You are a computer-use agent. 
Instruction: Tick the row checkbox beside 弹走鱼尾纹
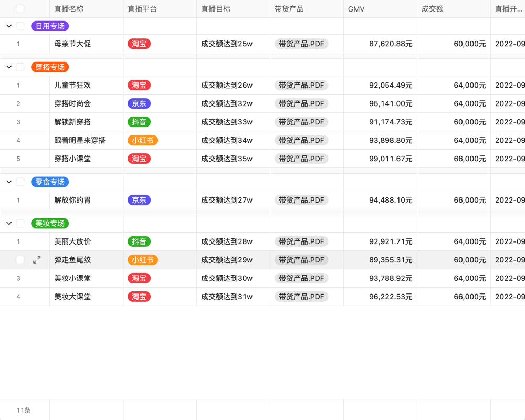click(x=20, y=259)
